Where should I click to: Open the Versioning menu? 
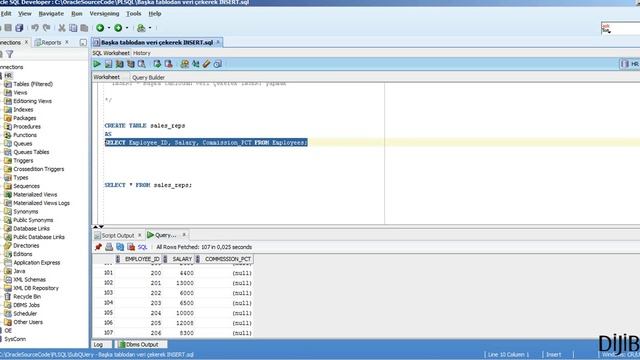click(x=104, y=13)
